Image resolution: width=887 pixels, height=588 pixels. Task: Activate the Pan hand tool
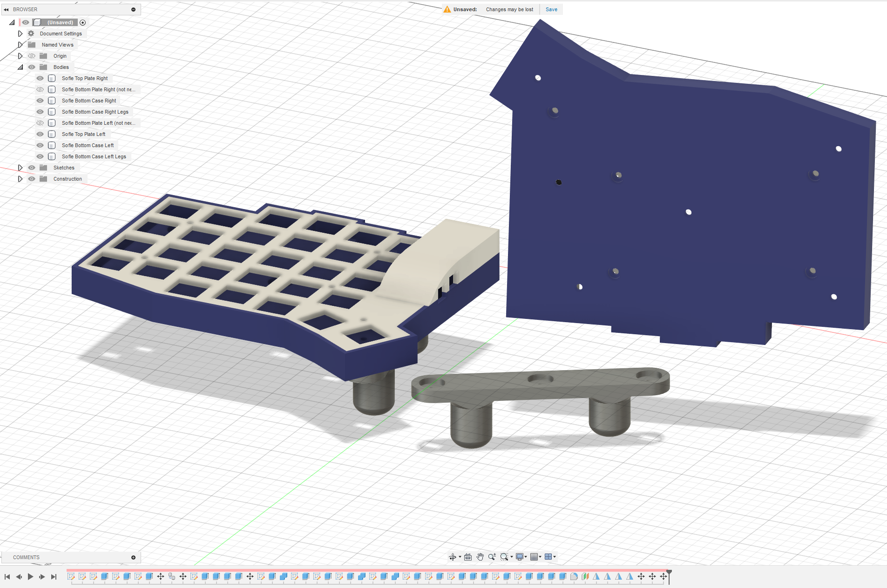click(x=480, y=557)
